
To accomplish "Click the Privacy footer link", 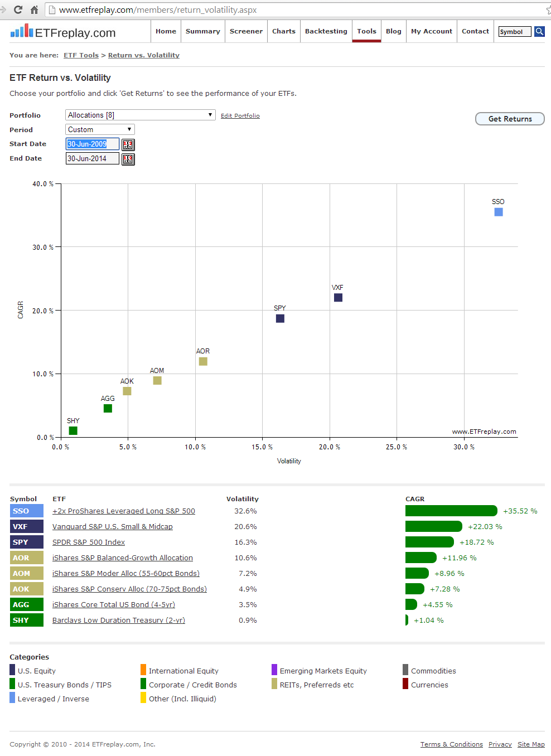I will pyautogui.click(x=500, y=744).
